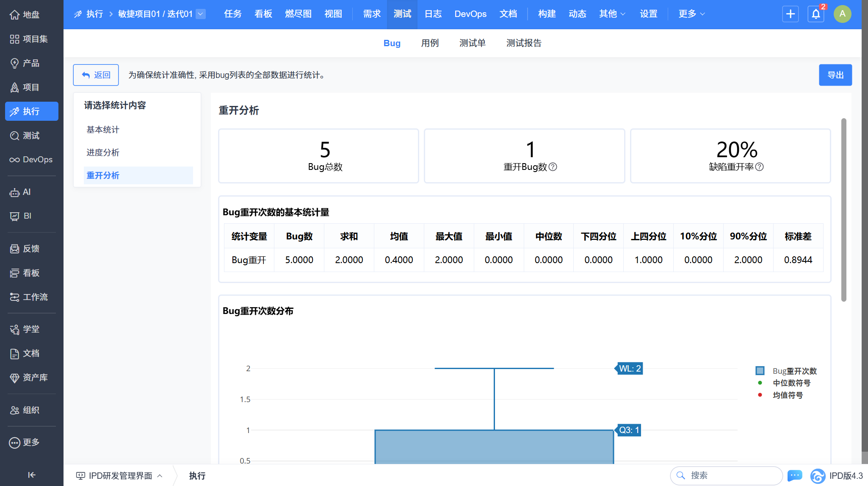Click help icon beside 缺陷重开率

pos(760,167)
